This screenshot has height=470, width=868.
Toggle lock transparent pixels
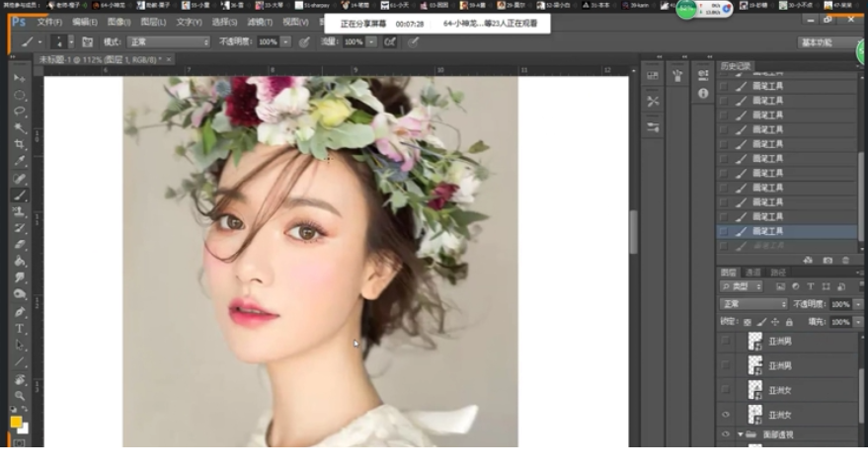coord(748,322)
